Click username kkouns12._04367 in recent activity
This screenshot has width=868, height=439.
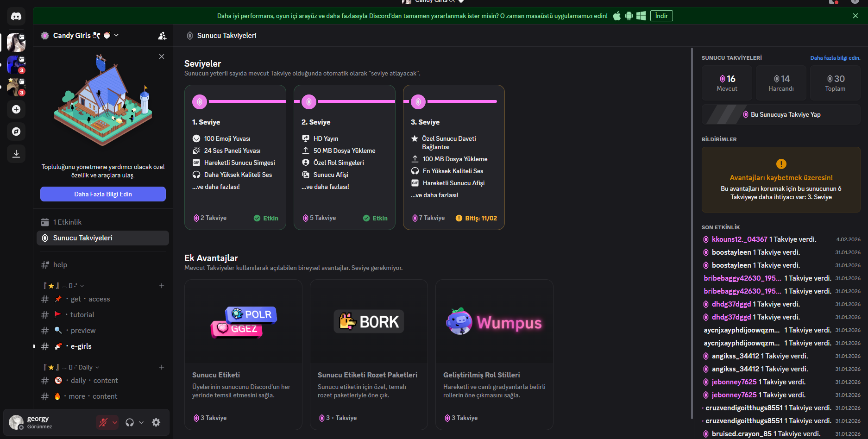pos(739,239)
